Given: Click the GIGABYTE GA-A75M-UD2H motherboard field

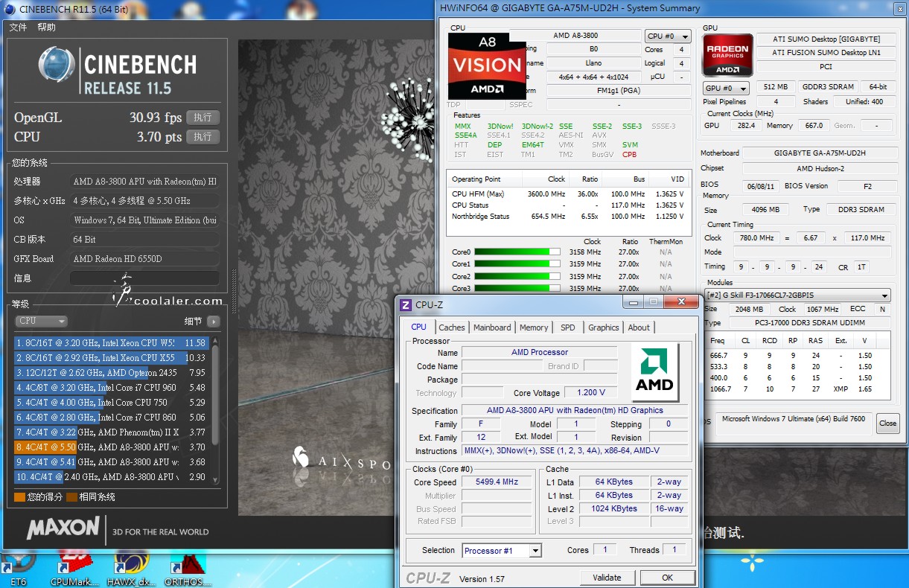Looking at the screenshot, I should point(818,153).
